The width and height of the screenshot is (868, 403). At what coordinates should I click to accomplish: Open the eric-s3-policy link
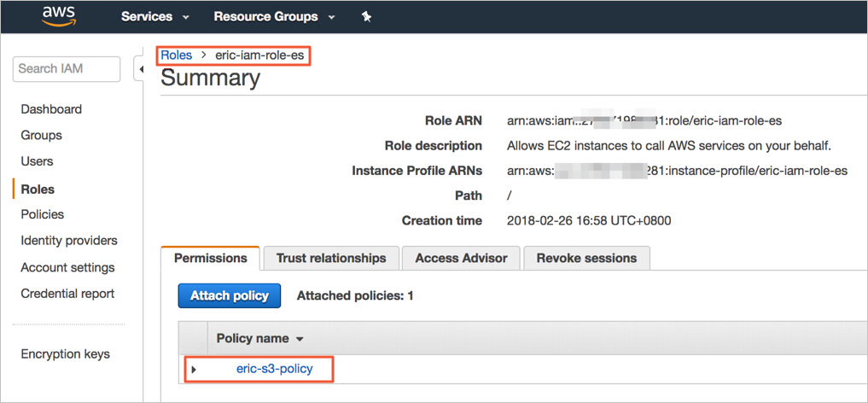[x=274, y=369]
